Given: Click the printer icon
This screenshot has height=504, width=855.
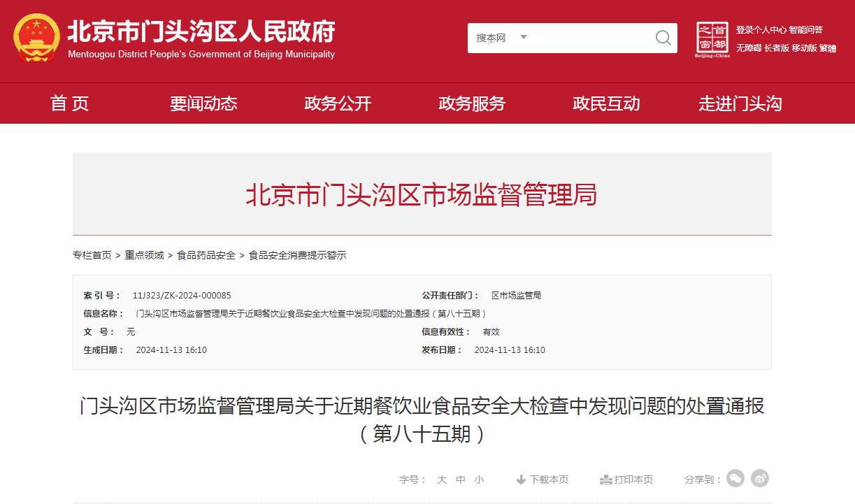Looking at the screenshot, I should (x=606, y=480).
